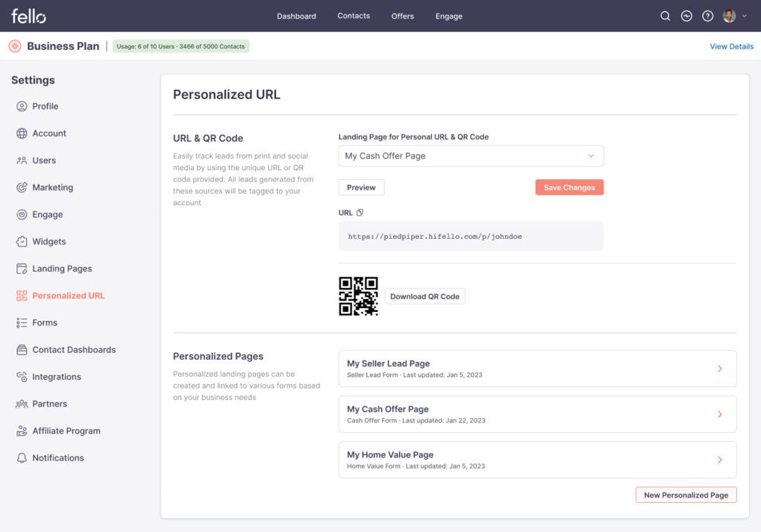The width and height of the screenshot is (761, 532).
Task: Go to Notifications settings
Action: point(57,458)
